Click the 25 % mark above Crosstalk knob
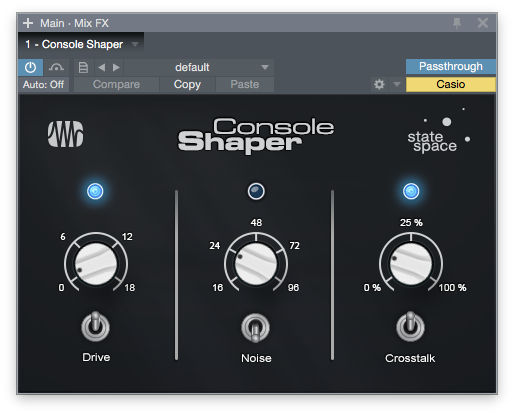514x415 pixels. tap(411, 222)
